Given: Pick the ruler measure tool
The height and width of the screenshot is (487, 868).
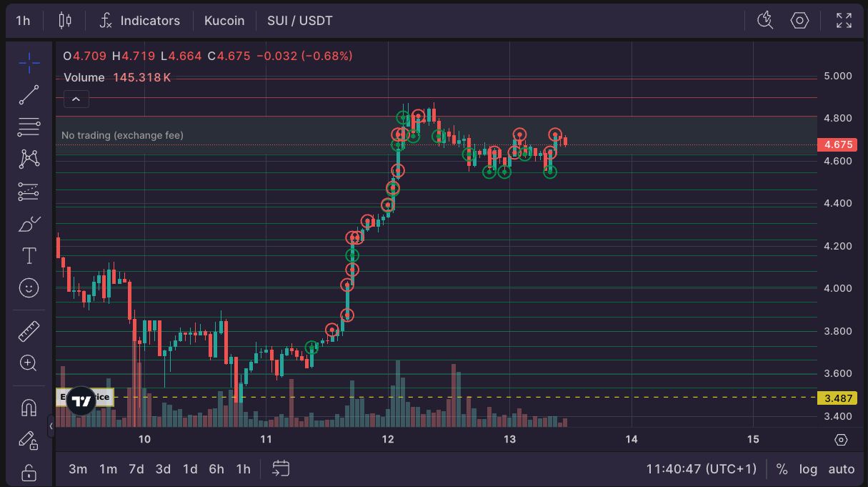Looking at the screenshot, I should pyautogui.click(x=29, y=331).
